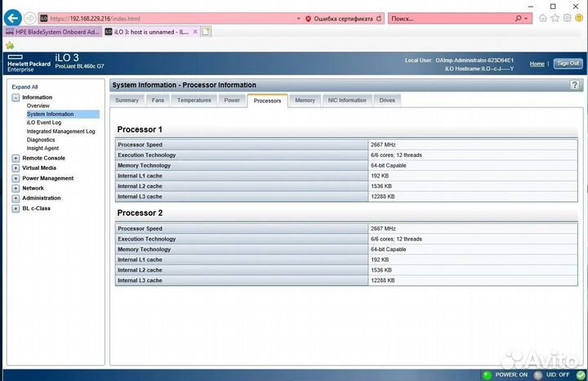This screenshot has height=381, width=588.
Task: Switch to the Memory tab
Action: [x=305, y=101]
